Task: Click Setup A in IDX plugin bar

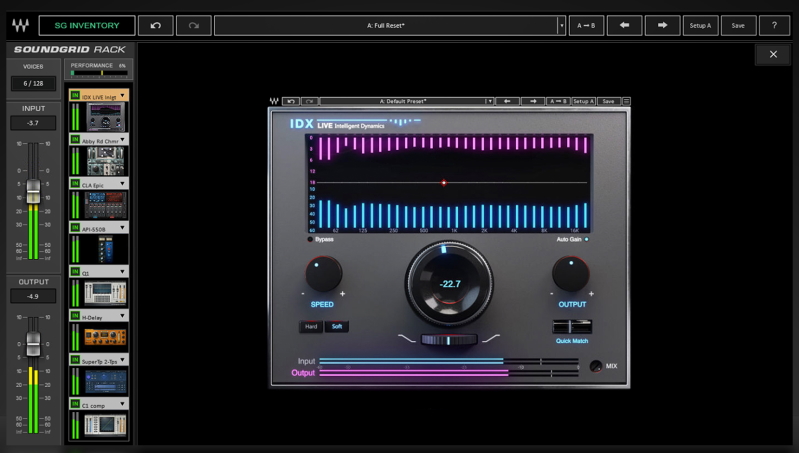Action: click(583, 101)
